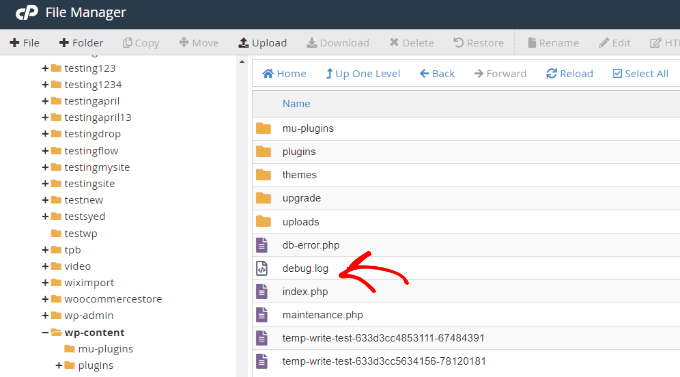Expand the testingsite tree folder
Viewport: 680px width, 377px height.
tap(45, 184)
